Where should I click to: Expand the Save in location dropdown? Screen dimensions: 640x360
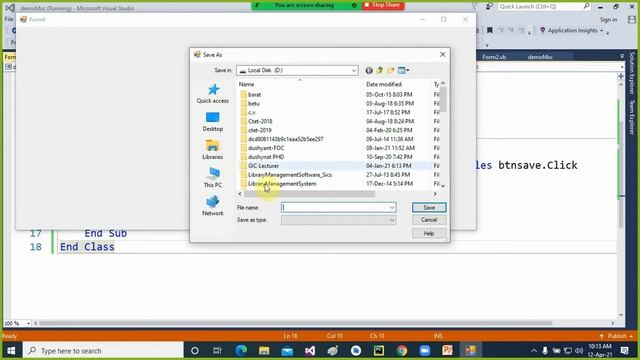pos(353,71)
